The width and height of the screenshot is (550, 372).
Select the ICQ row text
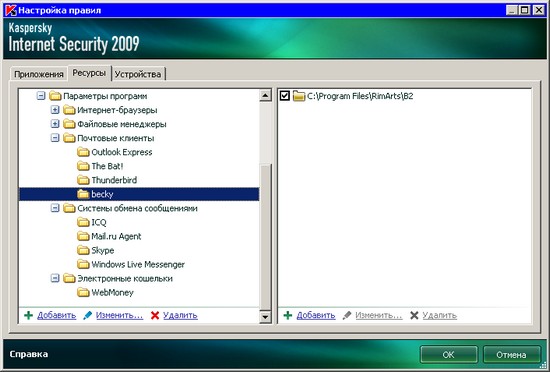99,222
